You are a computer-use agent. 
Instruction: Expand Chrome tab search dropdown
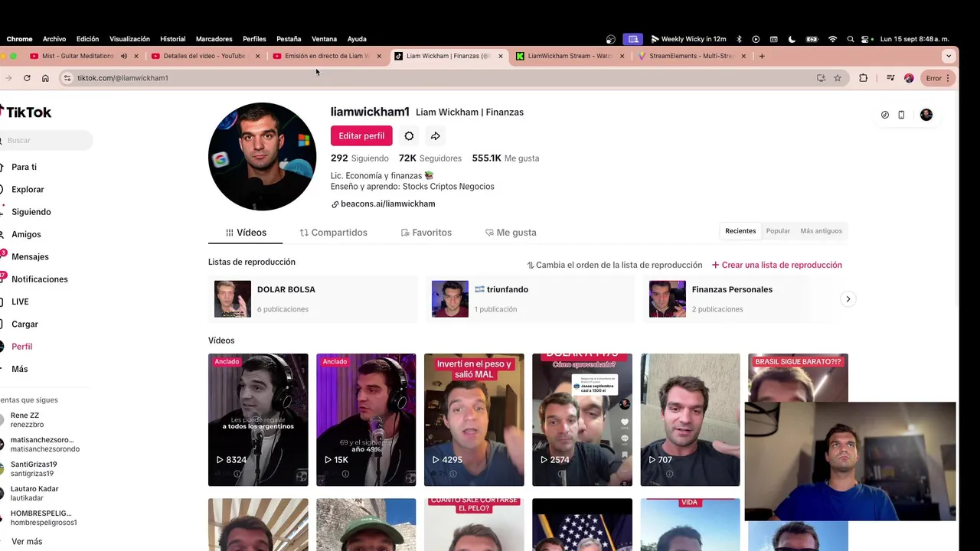pyautogui.click(x=949, y=56)
